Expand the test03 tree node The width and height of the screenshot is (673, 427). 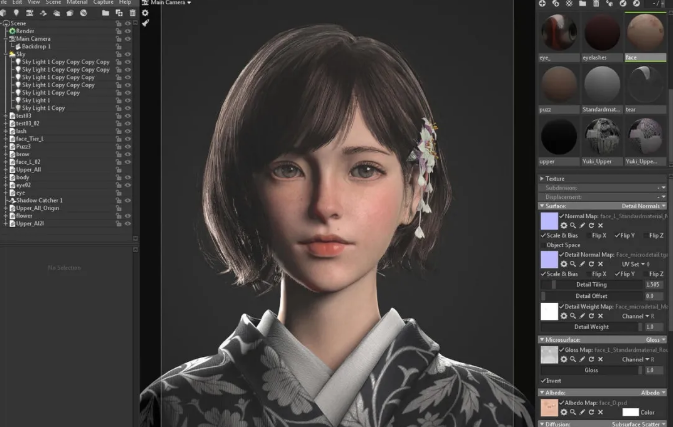point(6,116)
